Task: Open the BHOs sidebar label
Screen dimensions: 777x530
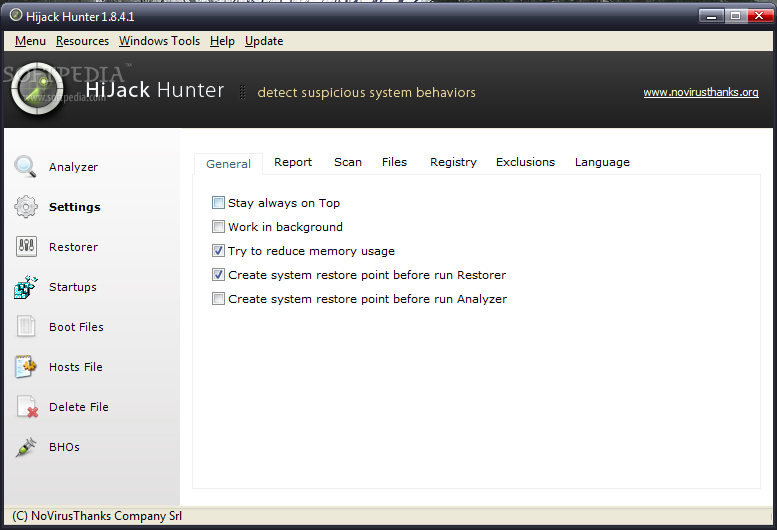Action: (64, 447)
